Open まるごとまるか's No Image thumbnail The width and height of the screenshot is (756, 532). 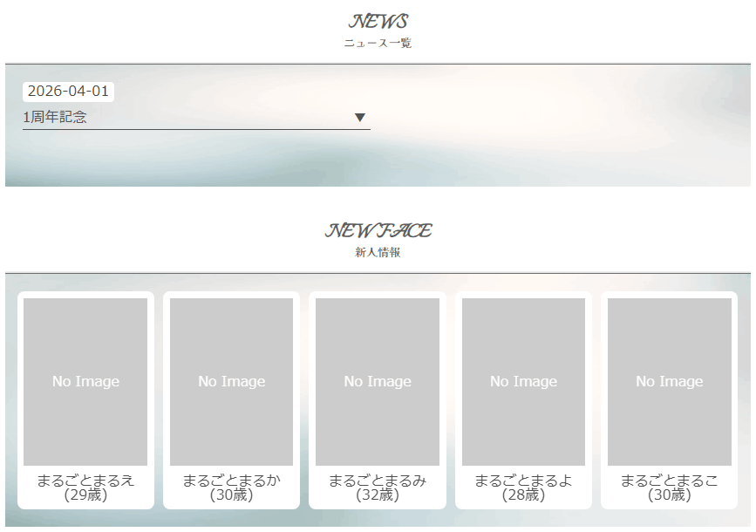click(x=231, y=381)
